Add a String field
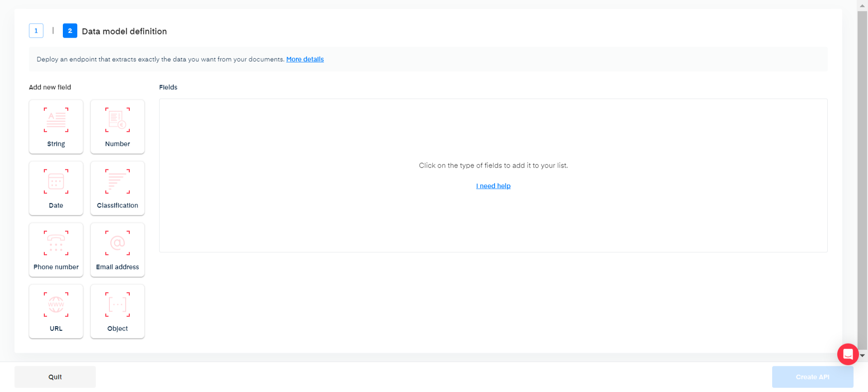The image size is (868, 392). tap(56, 127)
